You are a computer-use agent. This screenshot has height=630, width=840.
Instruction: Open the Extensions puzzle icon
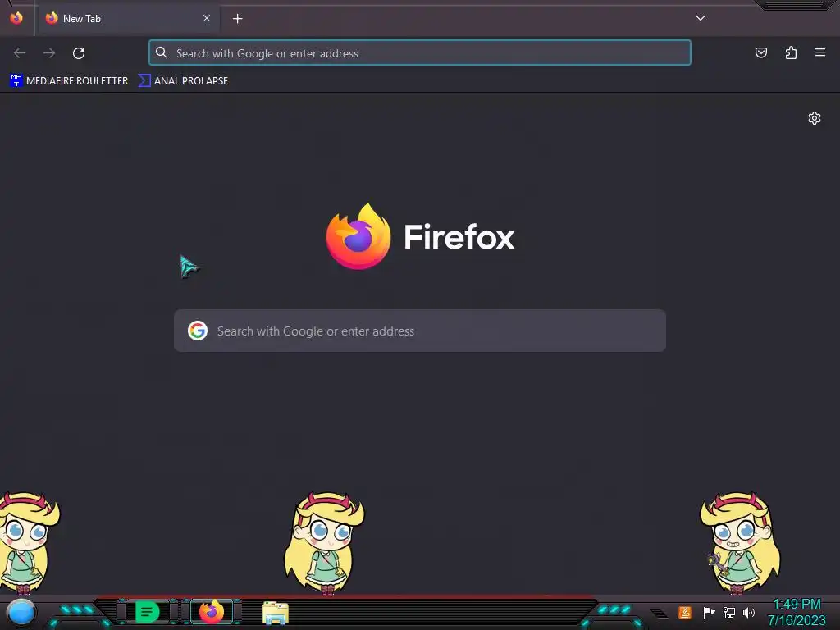[791, 52]
